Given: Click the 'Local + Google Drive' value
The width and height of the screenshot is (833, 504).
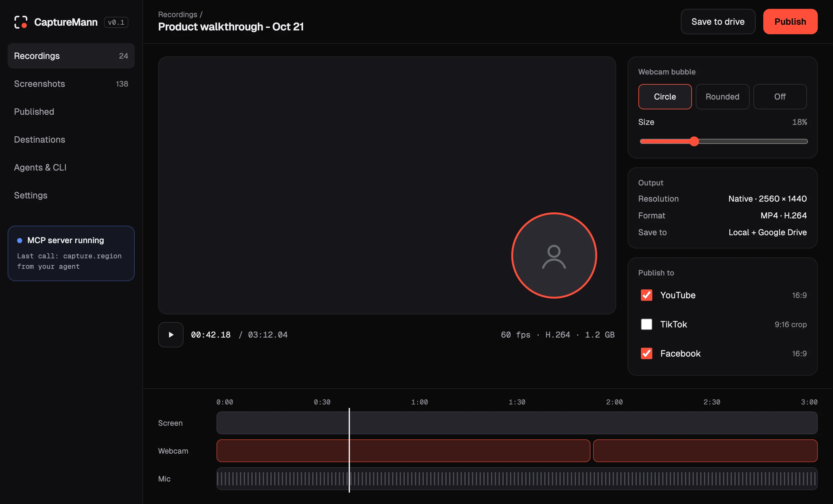Looking at the screenshot, I should pos(767,232).
